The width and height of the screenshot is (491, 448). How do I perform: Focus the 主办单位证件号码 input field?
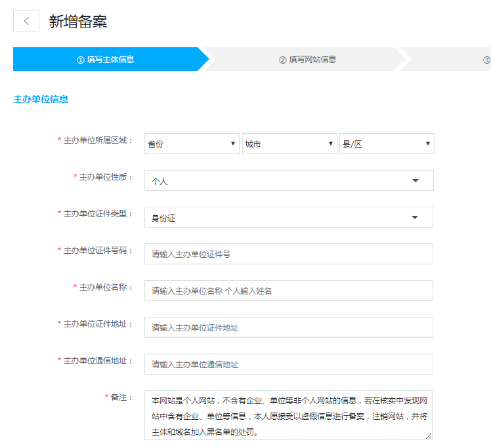click(x=288, y=254)
